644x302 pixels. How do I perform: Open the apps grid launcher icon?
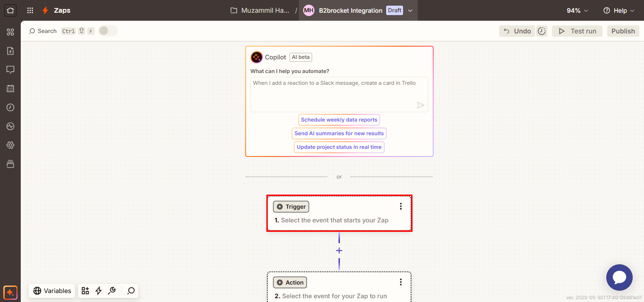point(30,10)
